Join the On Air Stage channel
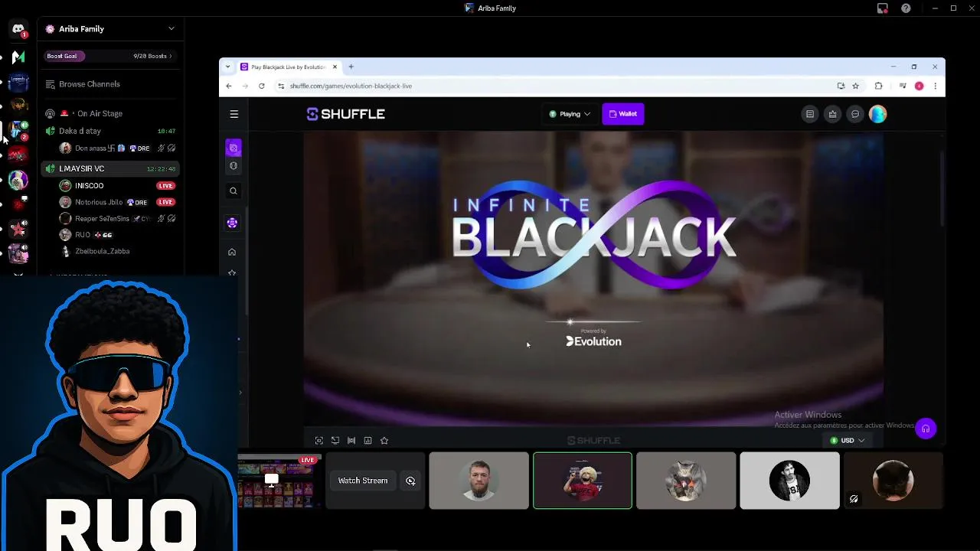Screen dimensions: 980x551 click(110, 113)
